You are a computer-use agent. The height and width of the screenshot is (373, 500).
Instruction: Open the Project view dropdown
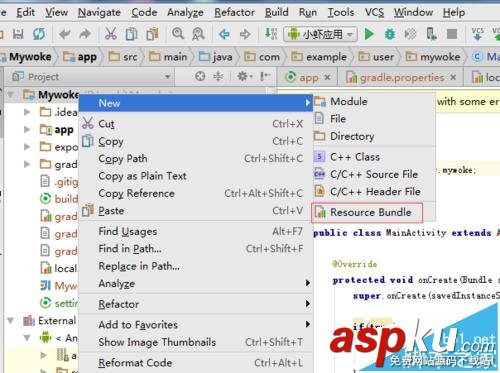pos(168,77)
